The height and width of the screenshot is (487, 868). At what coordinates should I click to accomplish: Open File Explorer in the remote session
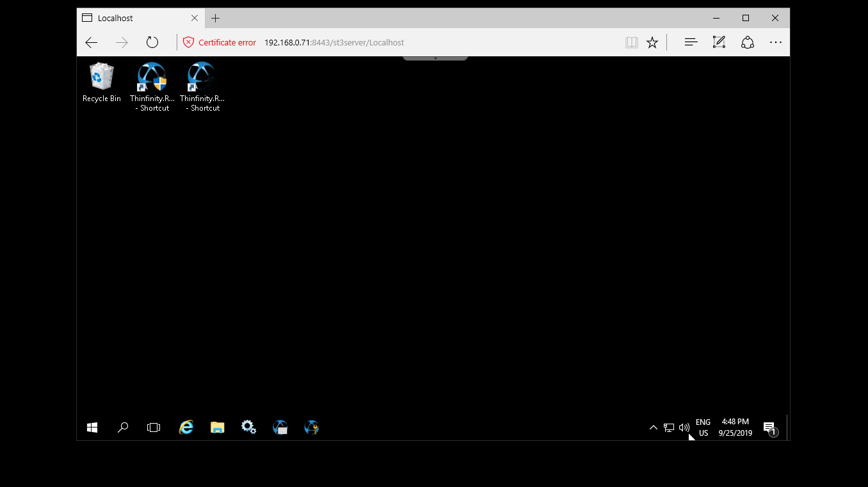pos(217,427)
